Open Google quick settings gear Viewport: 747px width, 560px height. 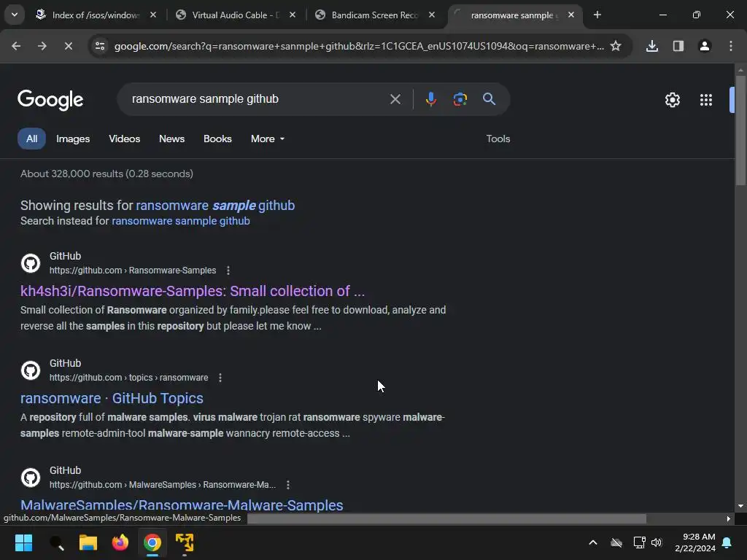673,100
